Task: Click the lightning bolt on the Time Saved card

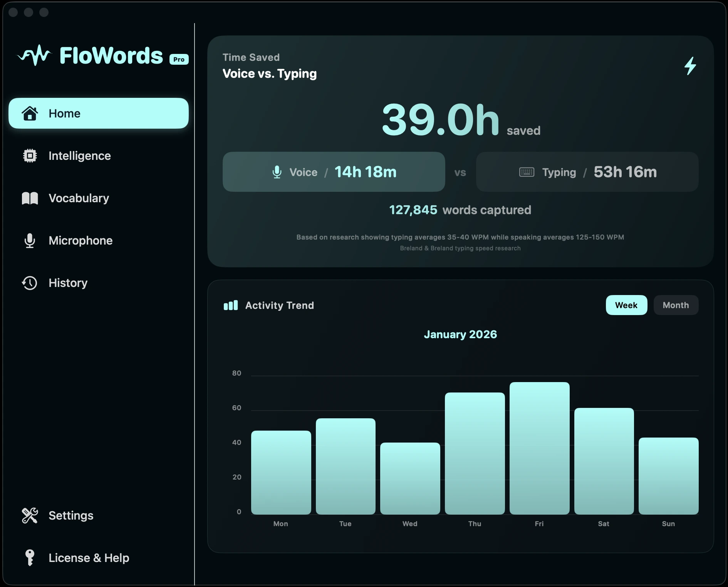Action: tap(690, 66)
